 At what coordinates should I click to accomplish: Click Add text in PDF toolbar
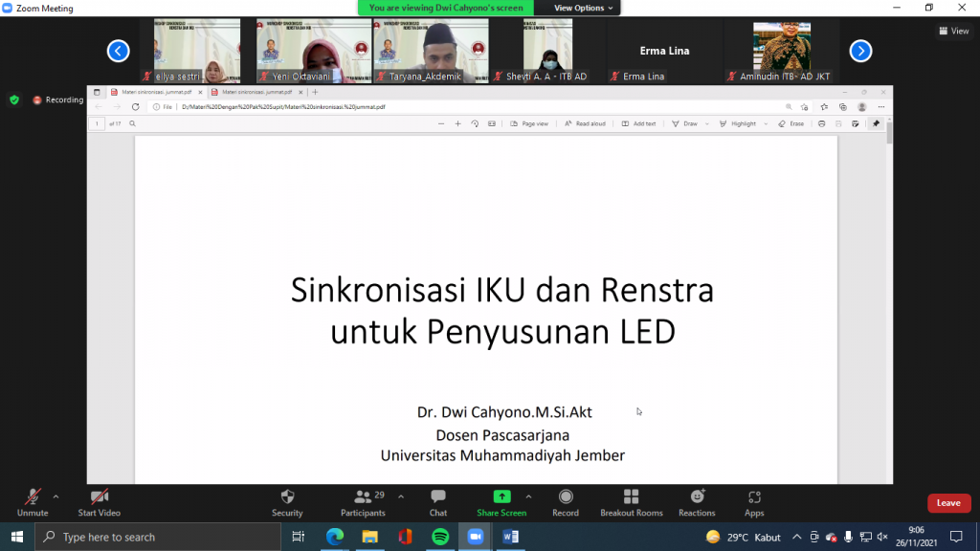coord(638,123)
